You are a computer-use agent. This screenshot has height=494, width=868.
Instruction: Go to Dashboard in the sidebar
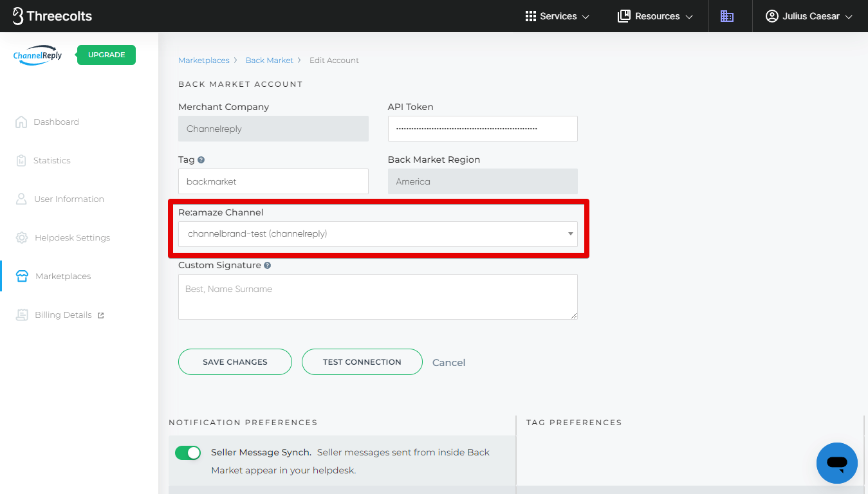click(47, 122)
